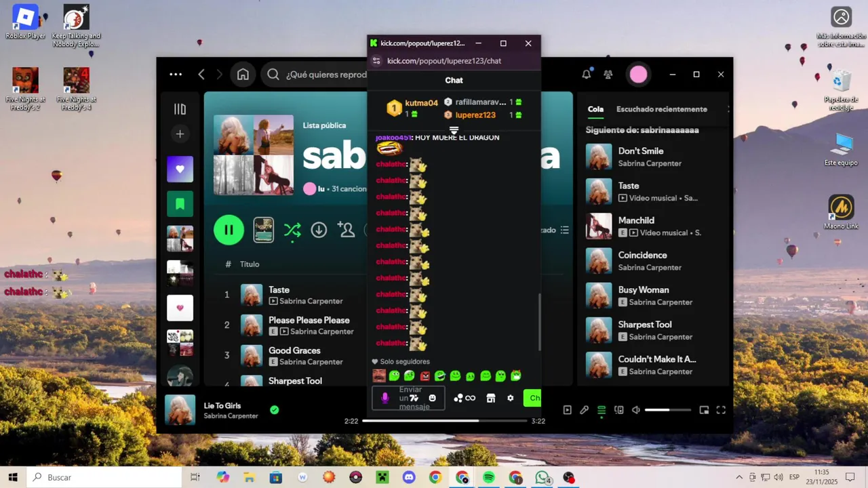Mute Spotify with the speaker icon
The image size is (868, 488).
pos(636,410)
